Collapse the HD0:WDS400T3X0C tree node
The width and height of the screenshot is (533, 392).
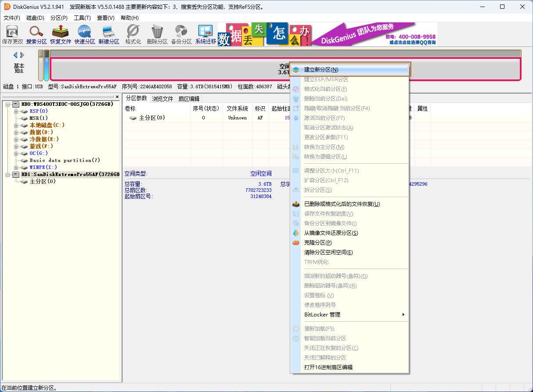coord(7,104)
